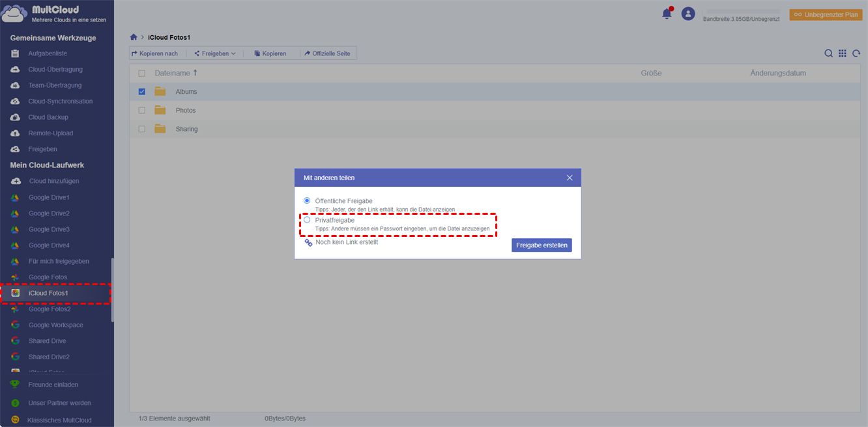Open user account avatar icon
The width and height of the screenshot is (868, 427).
688,14
